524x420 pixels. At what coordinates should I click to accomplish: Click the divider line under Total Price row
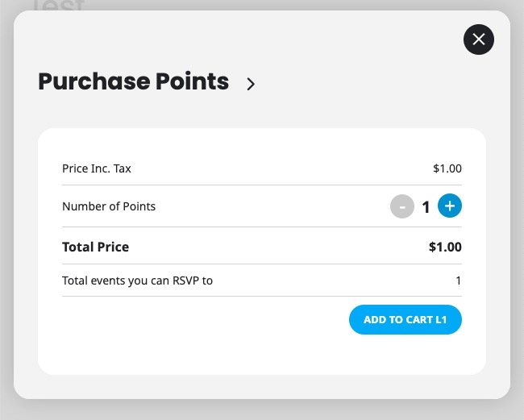click(262, 264)
